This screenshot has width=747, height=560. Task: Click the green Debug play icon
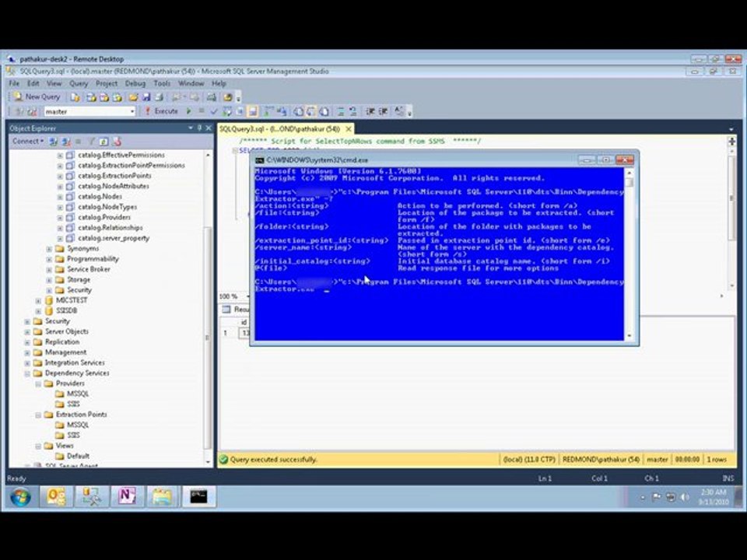(x=188, y=111)
